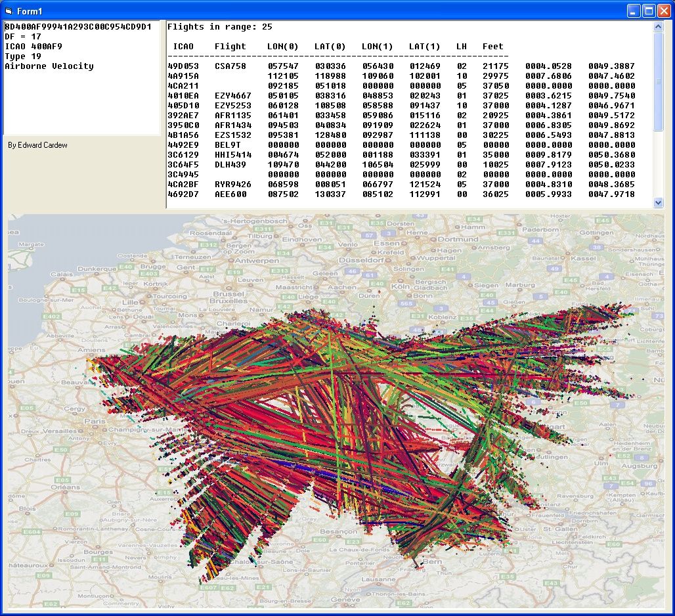Image resolution: width=675 pixels, height=616 pixels.
Task: Click the 'LAT(0)' column header
Action: click(330, 47)
